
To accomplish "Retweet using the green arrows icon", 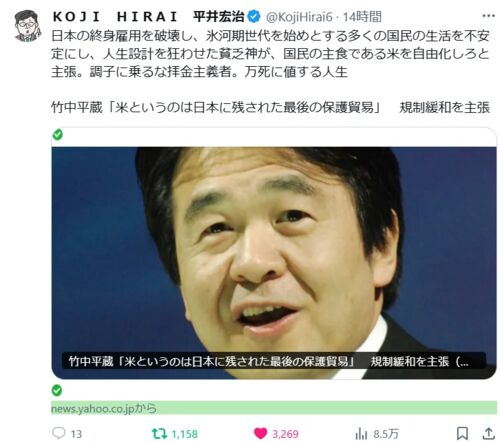I will coord(159,433).
